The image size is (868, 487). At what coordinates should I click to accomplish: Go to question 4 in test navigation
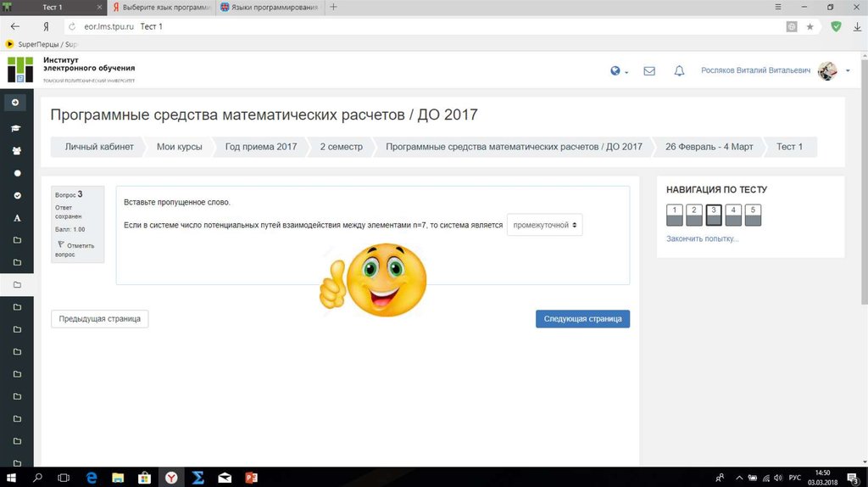click(733, 215)
